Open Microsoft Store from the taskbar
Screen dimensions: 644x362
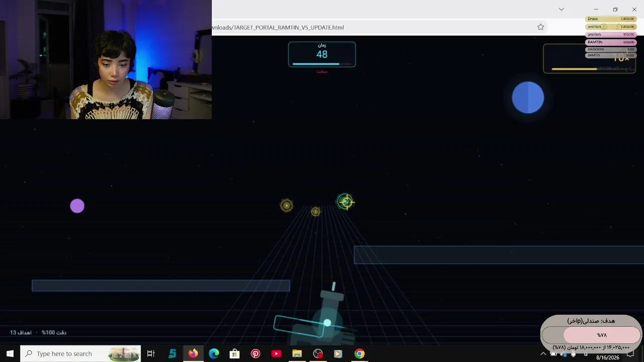[x=234, y=353]
